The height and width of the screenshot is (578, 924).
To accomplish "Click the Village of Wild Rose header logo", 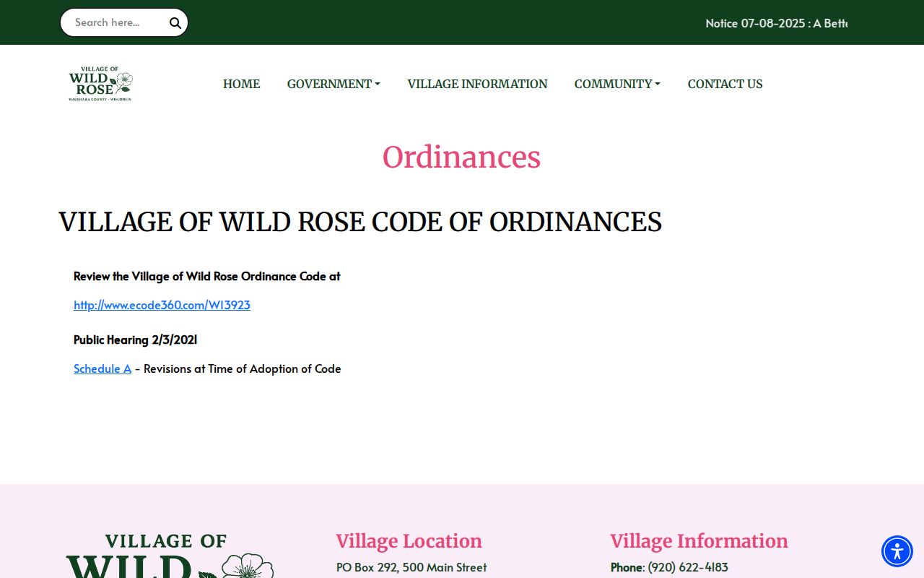I will (x=100, y=84).
